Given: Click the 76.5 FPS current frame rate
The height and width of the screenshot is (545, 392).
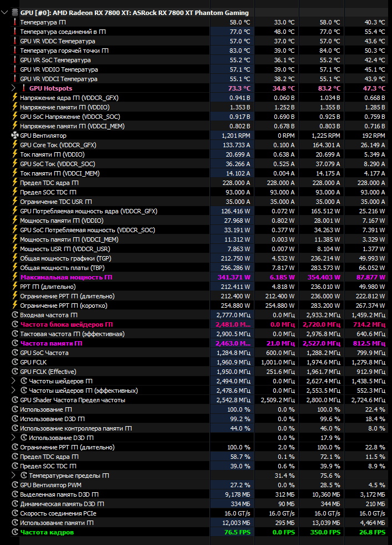Looking at the screenshot, I should click(237, 532).
